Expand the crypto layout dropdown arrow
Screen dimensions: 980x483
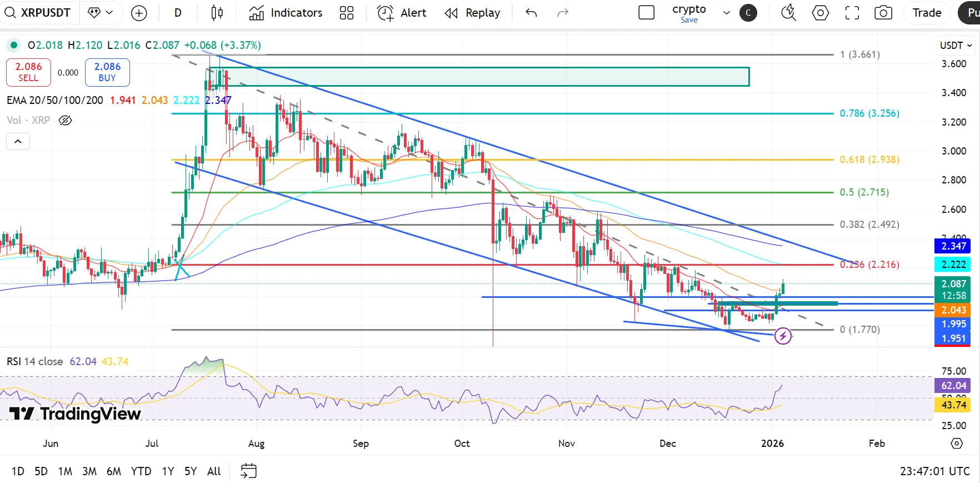[726, 13]
